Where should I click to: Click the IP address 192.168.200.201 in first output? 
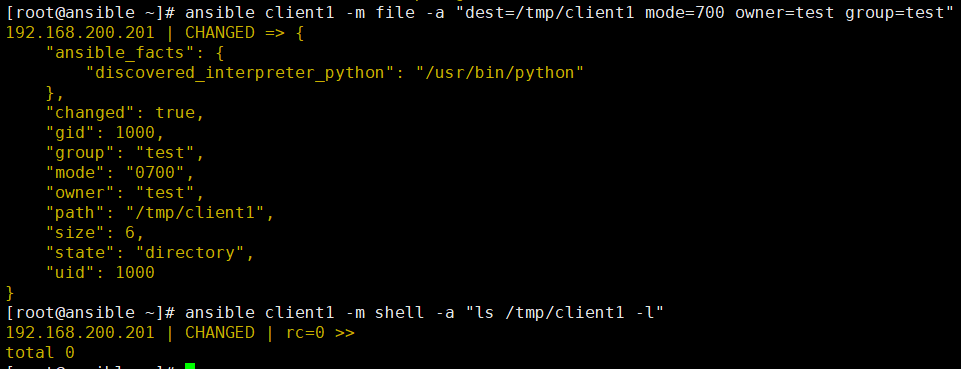click(x=80, y=32)
